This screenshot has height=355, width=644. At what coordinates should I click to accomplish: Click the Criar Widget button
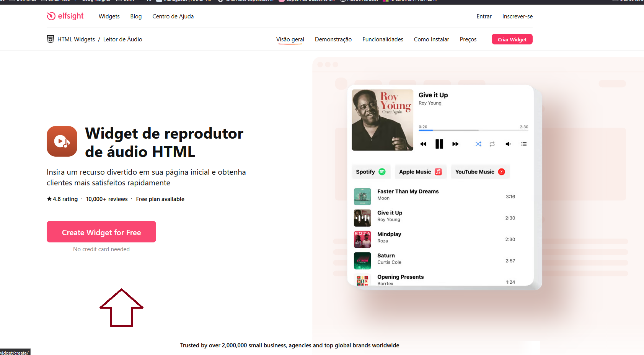pos(512,39)
